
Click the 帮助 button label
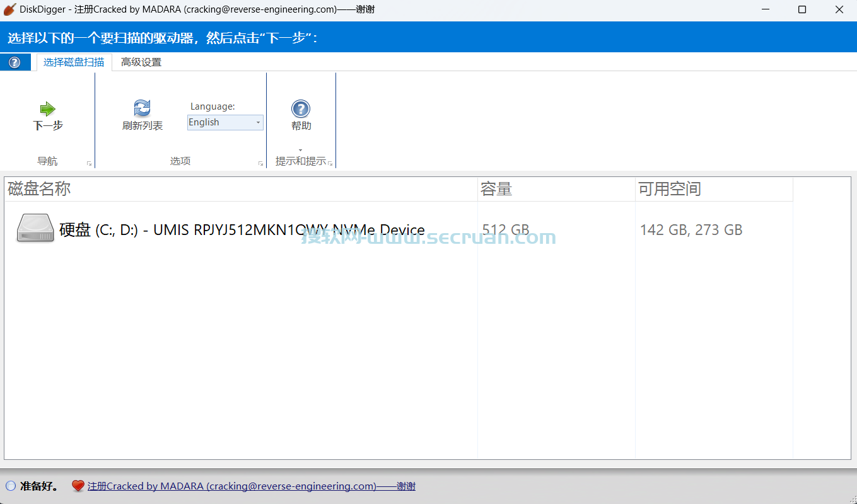click(301, 126)
